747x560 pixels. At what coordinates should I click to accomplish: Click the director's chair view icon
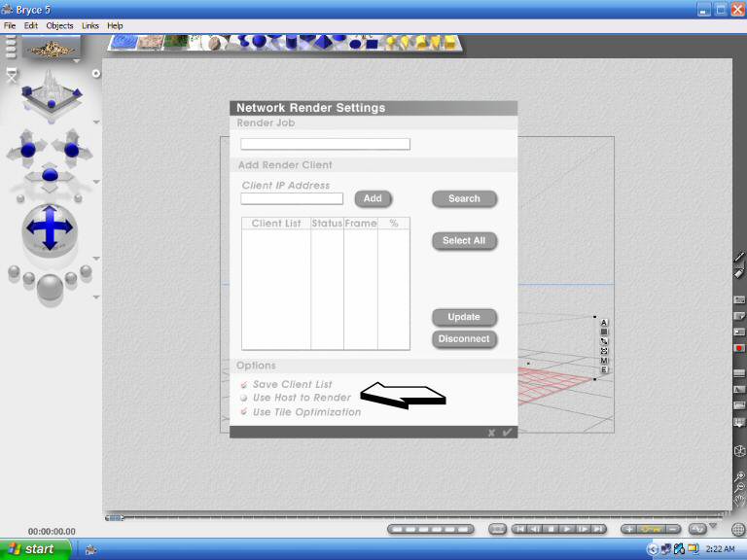12,75
